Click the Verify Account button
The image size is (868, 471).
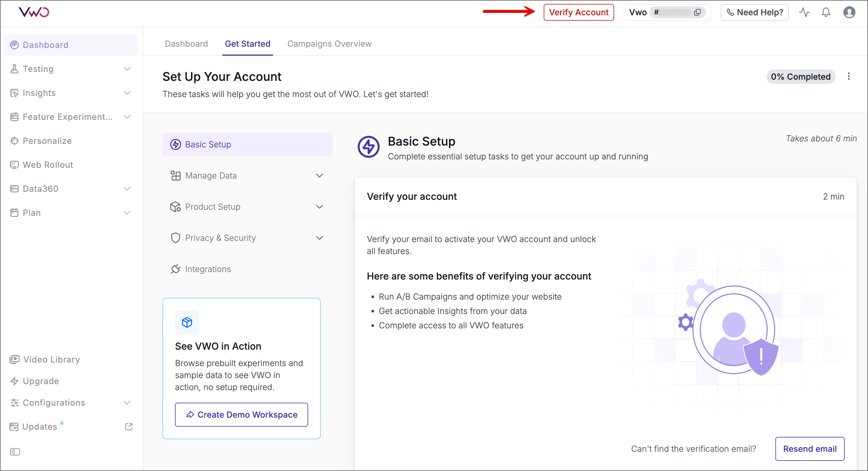point(579,12)
